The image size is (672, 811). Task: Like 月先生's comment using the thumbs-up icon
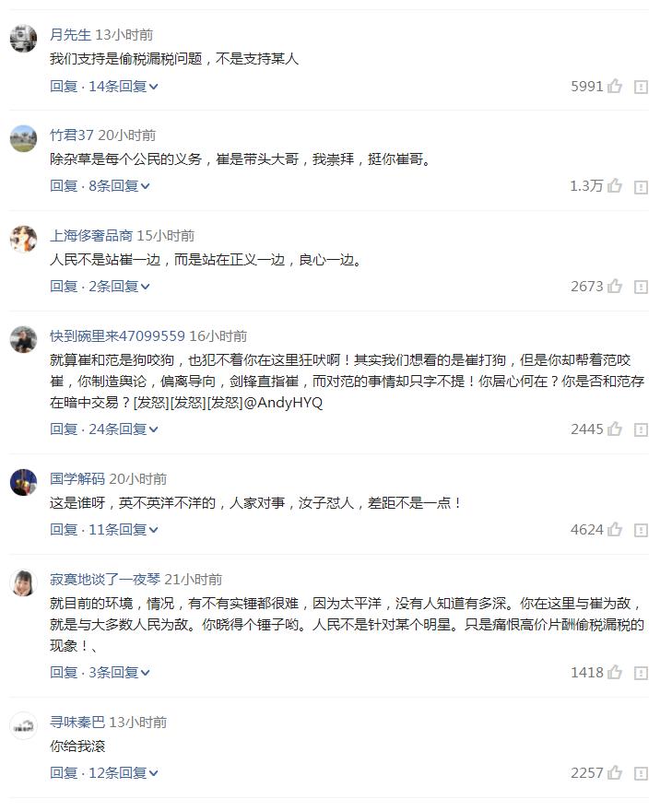[614, 87]
